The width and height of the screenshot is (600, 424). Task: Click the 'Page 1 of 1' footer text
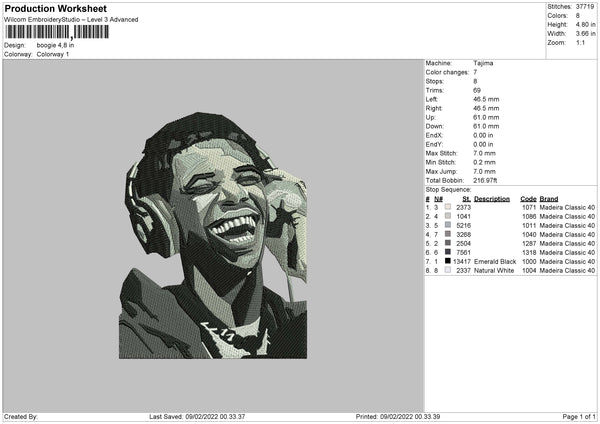click(x=579, y=417)
